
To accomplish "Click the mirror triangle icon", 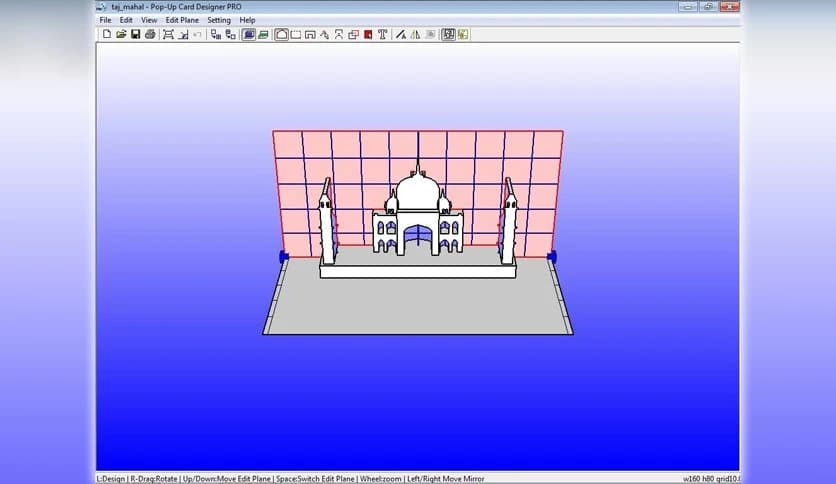I will [x=415, y=35].
